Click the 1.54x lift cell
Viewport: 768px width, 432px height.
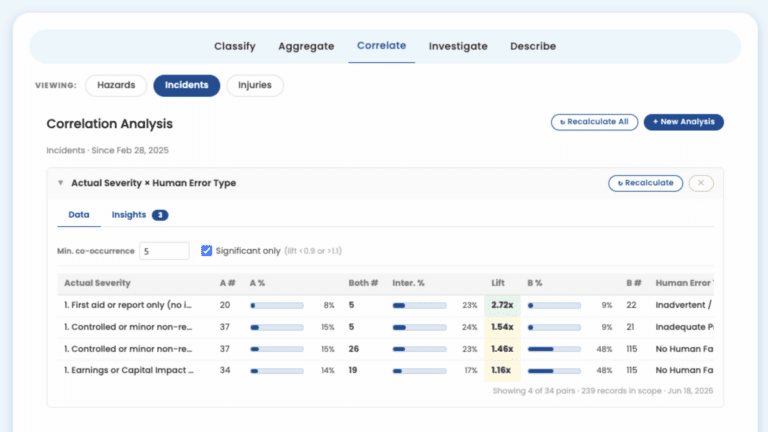(502, 327)
